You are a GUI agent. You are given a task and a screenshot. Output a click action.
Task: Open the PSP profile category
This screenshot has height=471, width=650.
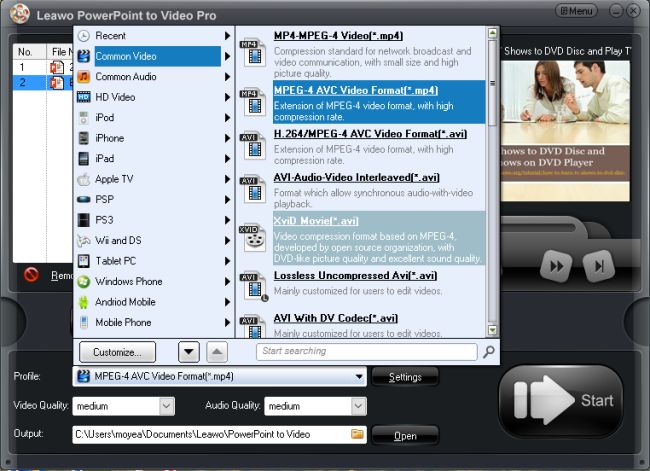pyautogui.click(x=153, y=199)
